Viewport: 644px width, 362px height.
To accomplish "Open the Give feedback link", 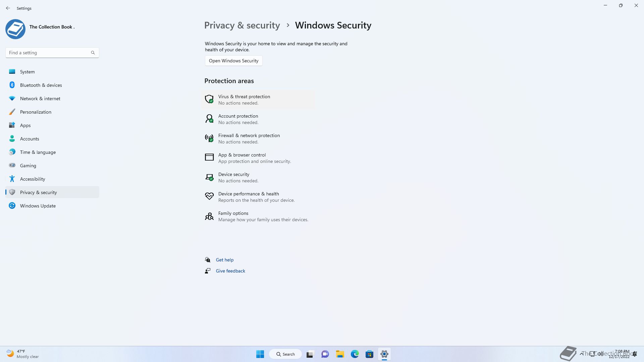I will click(x=230, y=271).
